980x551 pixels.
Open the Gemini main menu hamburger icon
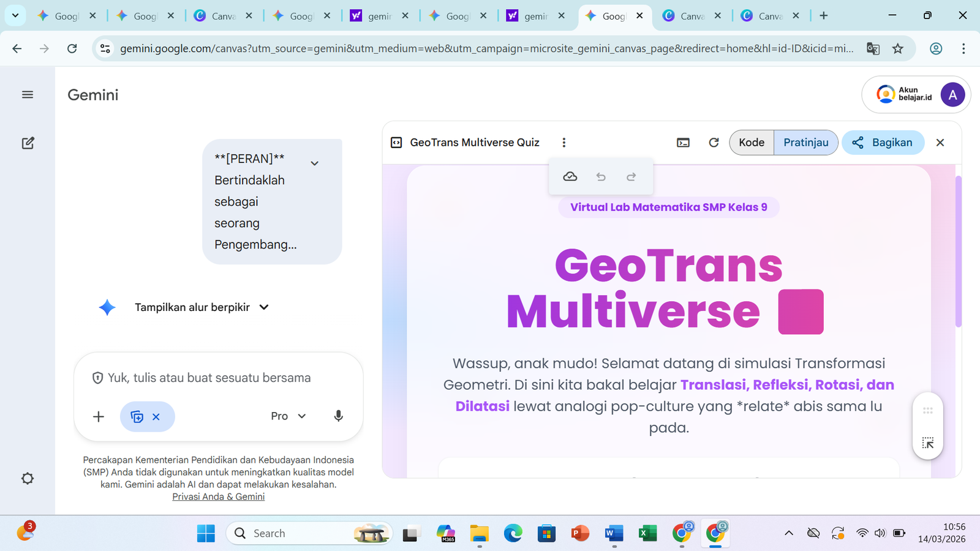pyautogui.click(x=28, y=95)
